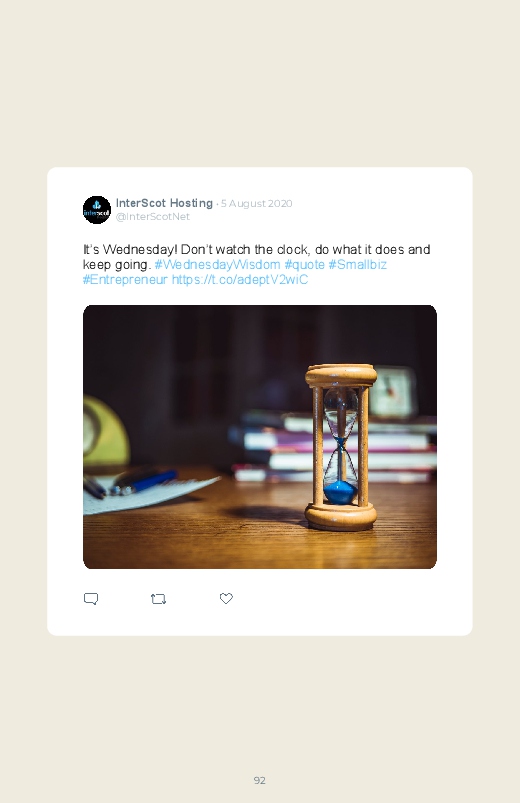The height and width of the screenshot is (803, 520).
Task: Click the 5 August 2020 timestamp
Action: point(256,203)
